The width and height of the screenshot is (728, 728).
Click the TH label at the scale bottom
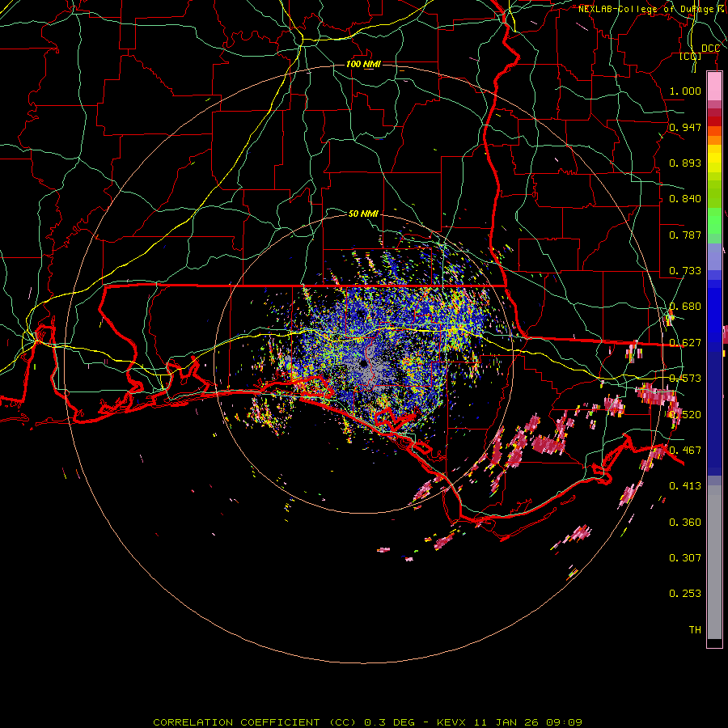pyautogui.click(x=695, y=629)
